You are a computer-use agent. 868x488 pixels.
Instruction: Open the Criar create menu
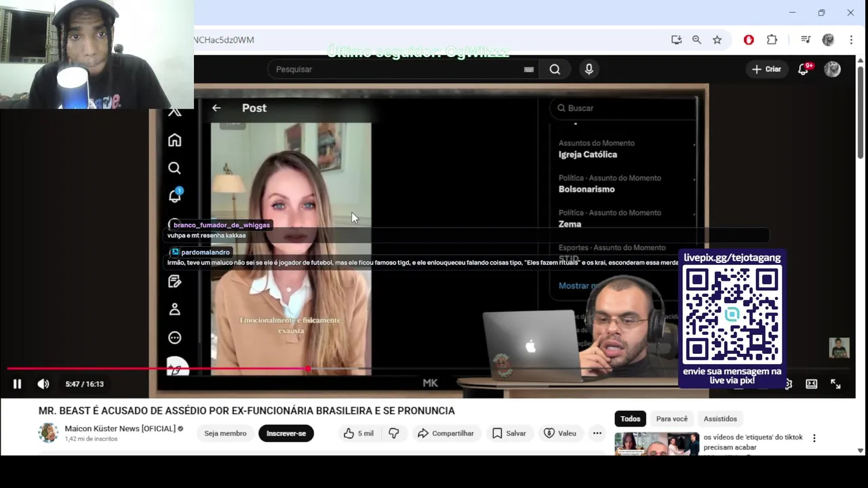(766, 69)
